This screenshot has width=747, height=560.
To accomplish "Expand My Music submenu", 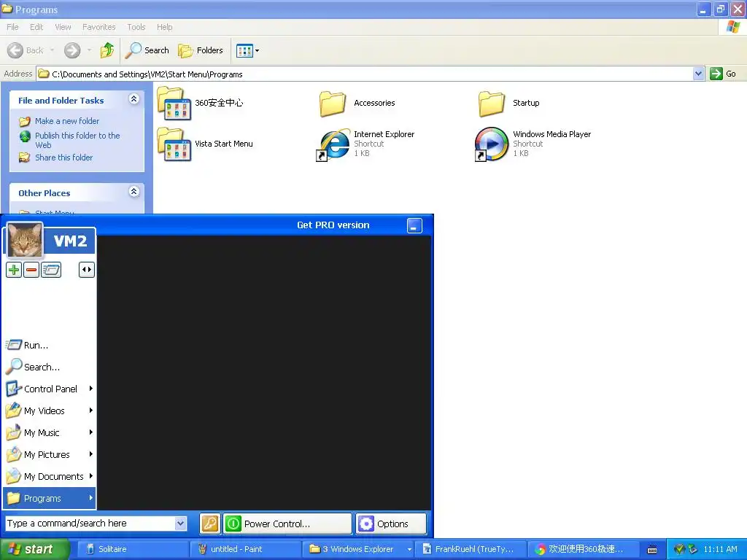I will pyautogui.click(x=50, y=433).
